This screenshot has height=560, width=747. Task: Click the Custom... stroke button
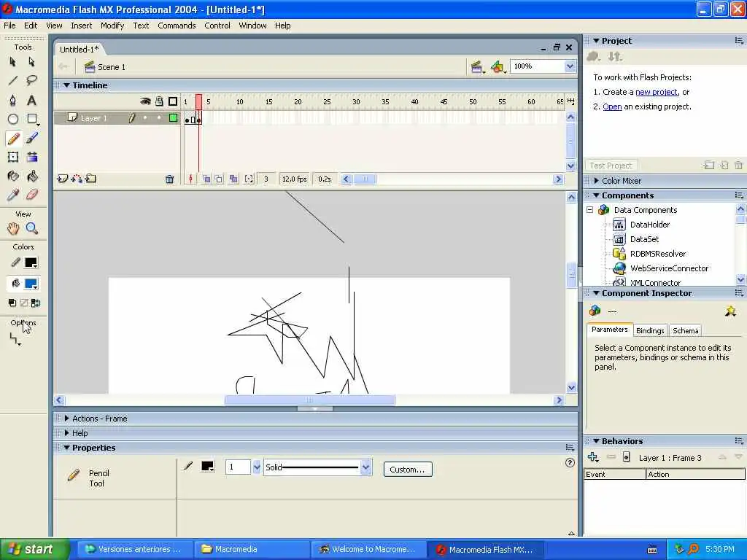(x=407, y=469)
